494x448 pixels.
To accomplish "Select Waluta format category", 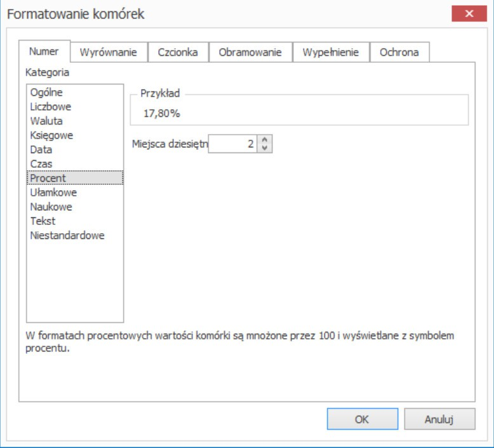I will 46,121.
